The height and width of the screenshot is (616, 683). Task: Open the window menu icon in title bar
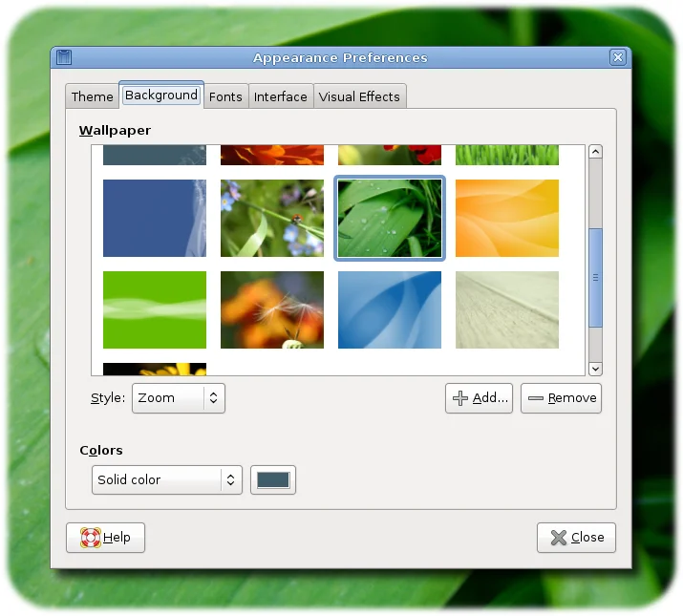(64, 57)
